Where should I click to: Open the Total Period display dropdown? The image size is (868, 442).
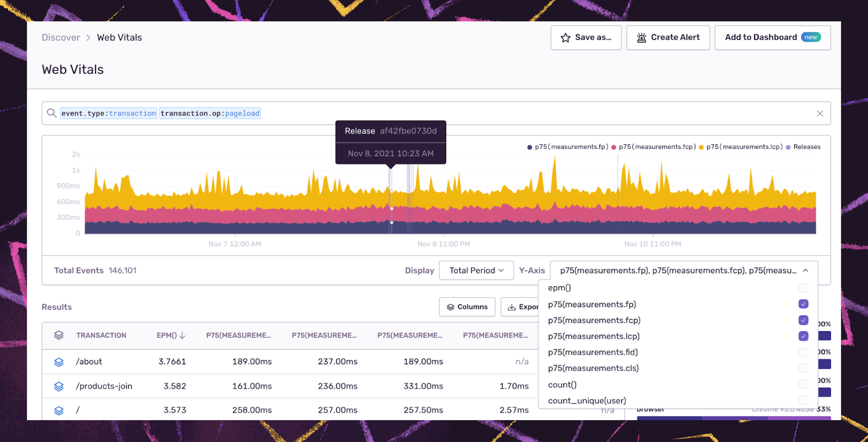point(476,271)
